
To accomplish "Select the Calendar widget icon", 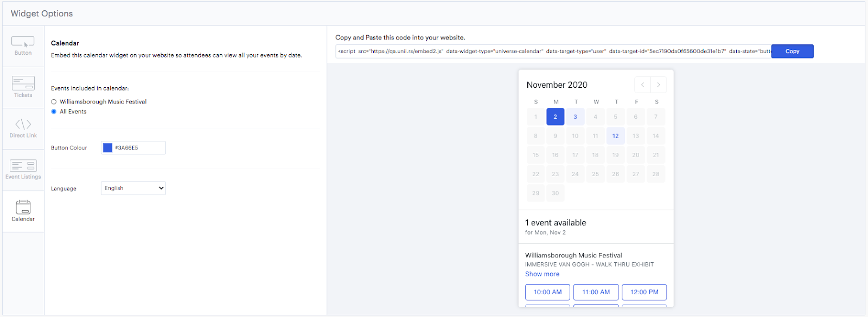I will (23, 208).
